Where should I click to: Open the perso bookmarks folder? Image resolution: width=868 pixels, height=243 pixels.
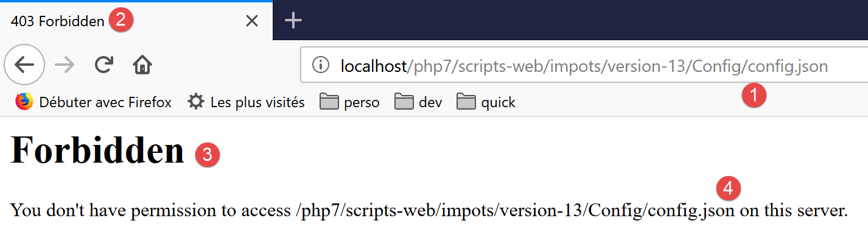350,102
